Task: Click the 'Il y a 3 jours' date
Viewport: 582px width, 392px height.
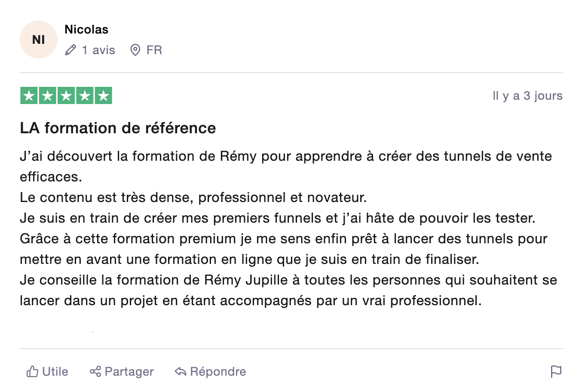Action: click(x=527, y=96)
